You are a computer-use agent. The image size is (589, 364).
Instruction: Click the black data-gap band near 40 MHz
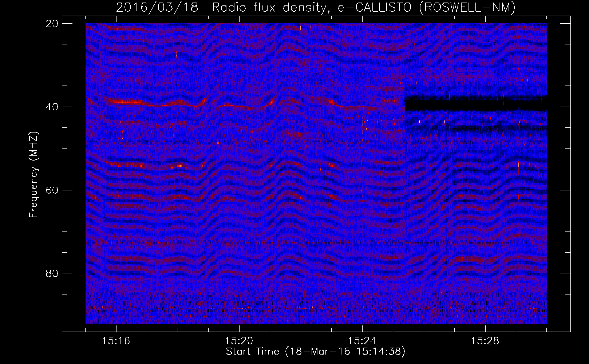(x=475, y=104)
